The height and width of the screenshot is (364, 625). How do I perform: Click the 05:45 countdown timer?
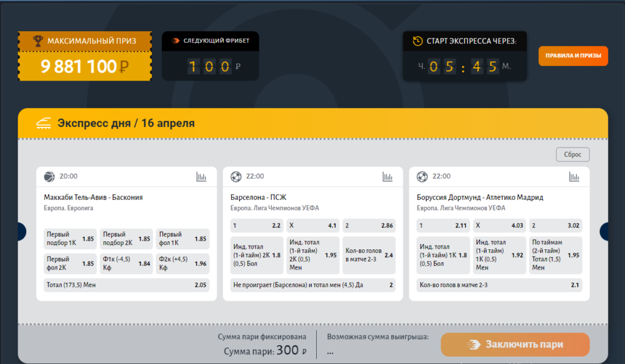(x=464, y=66)
